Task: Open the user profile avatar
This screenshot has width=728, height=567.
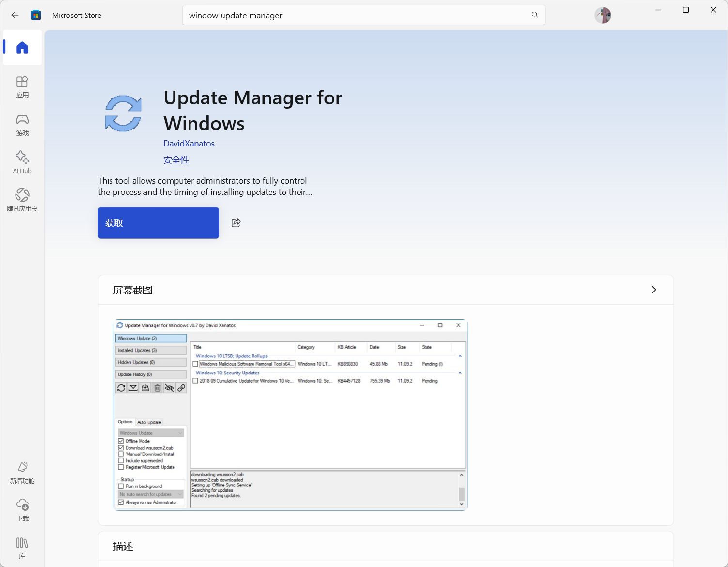Action: point(602,15)
